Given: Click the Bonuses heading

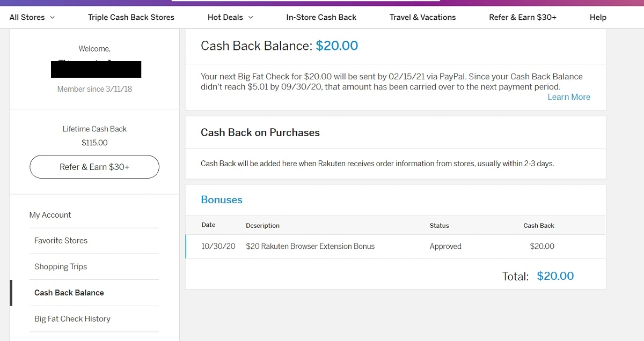Looking at the screenshot, I should click(222, 200).
